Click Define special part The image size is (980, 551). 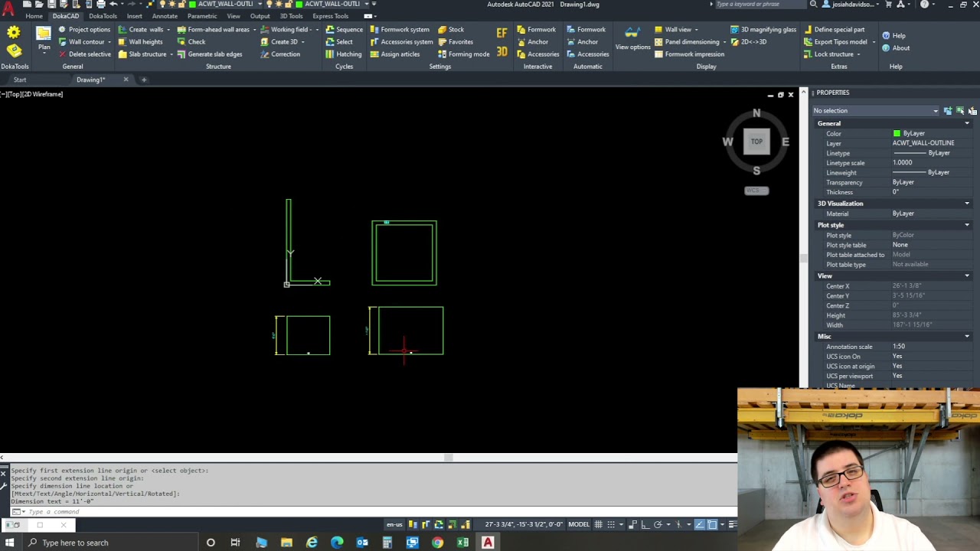(x=834, y=30)
